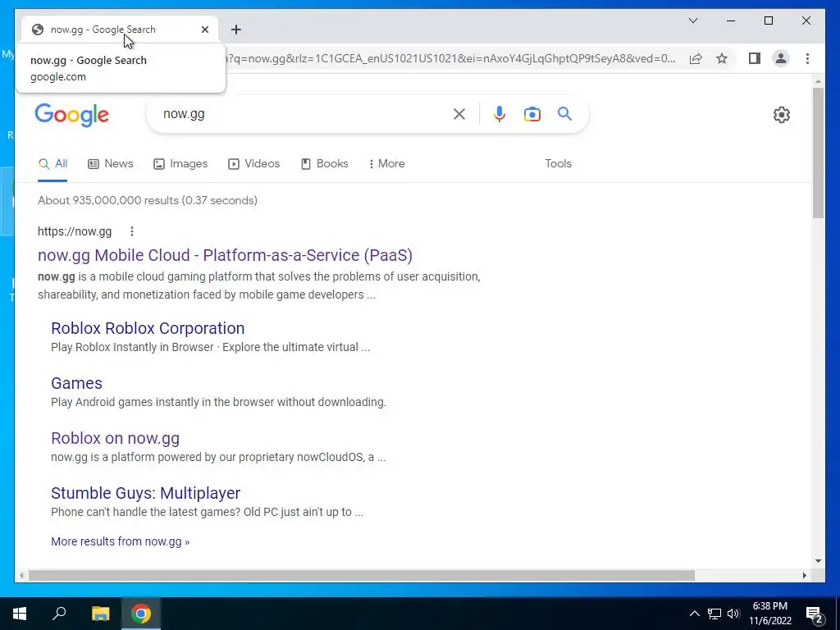Screen dimensions: 840x630
Task: Open the Chrome profile avatar
Action: coord(781,58)
